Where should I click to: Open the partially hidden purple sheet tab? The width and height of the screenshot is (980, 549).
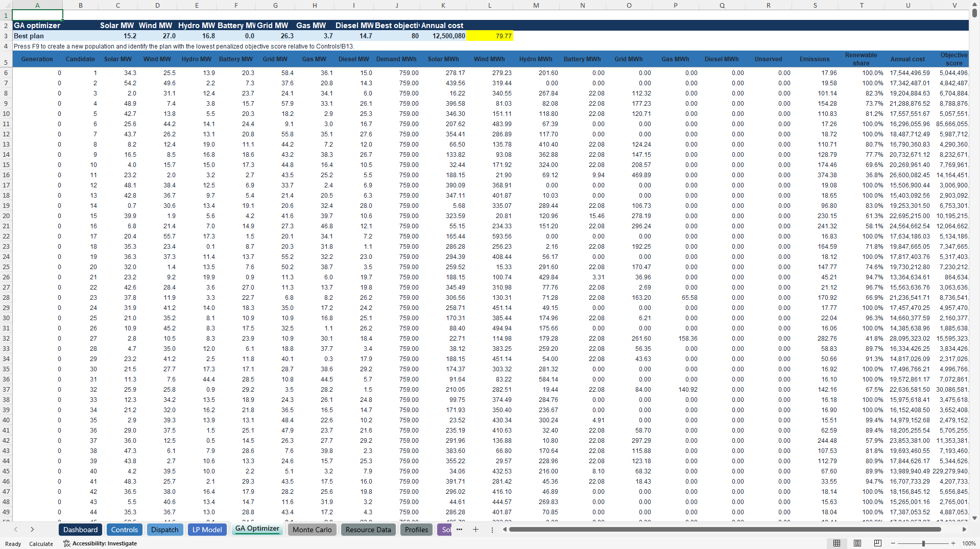tap(445, 530)
